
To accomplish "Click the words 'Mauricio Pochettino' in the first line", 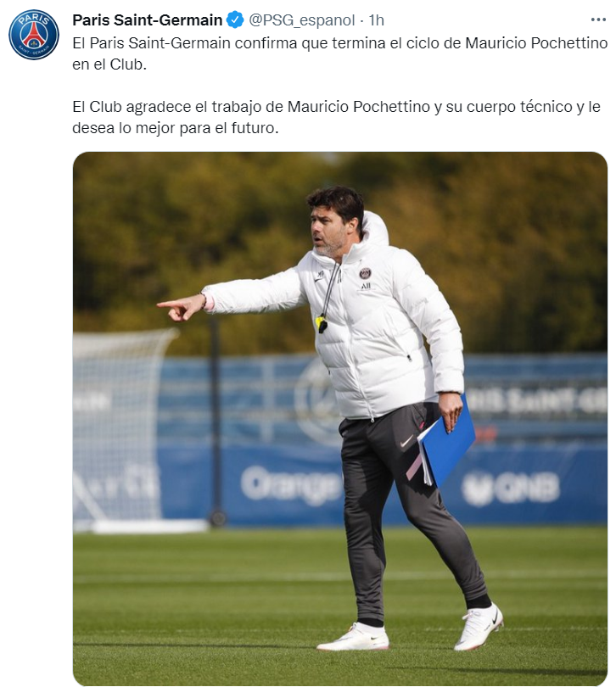I will pyautogui.click(x=536, y=43).
